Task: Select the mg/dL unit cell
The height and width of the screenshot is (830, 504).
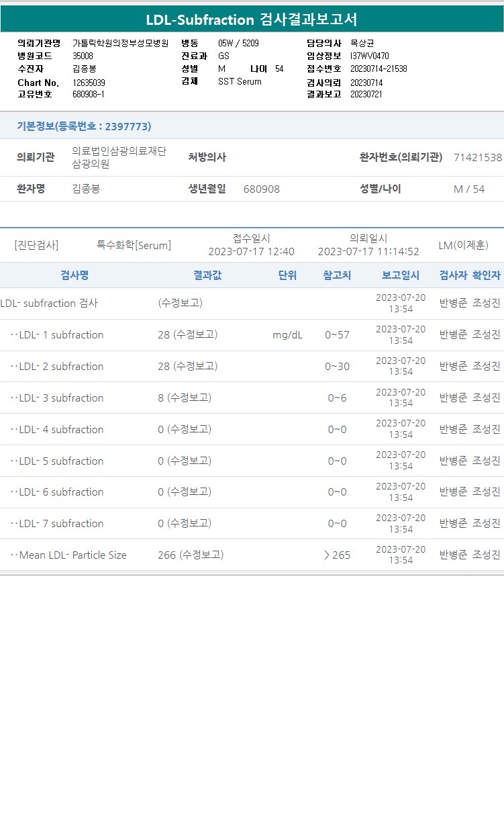Action: tap(287, 334)
